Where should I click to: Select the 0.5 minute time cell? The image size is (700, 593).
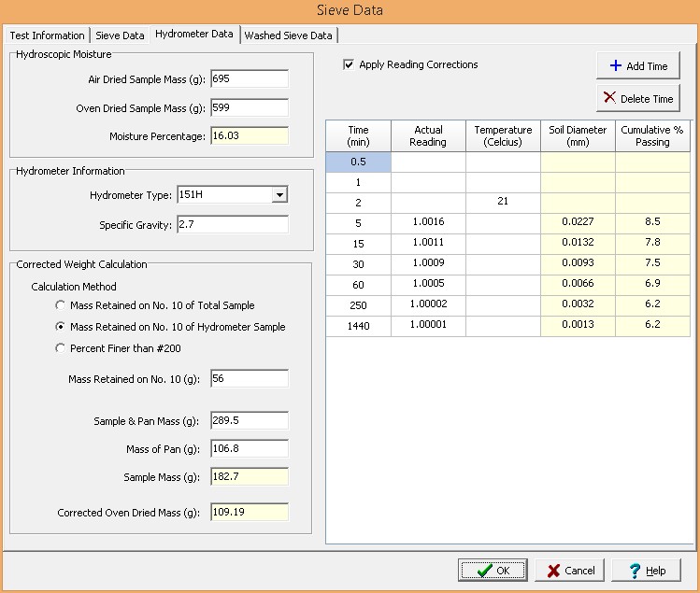pos(358,162)
